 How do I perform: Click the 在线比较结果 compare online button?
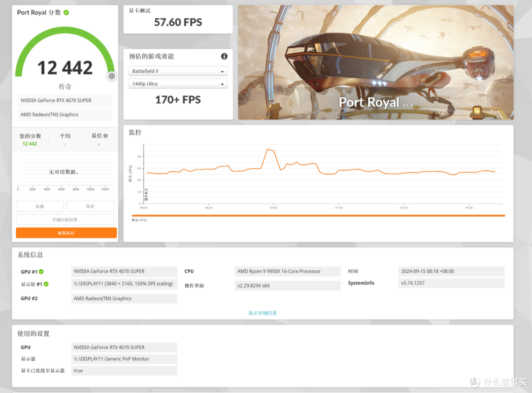click(x=65, y=219)
